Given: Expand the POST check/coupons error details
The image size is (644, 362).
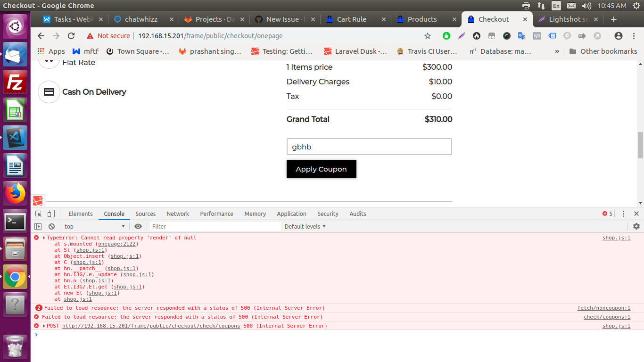Looking at the screenshot, I should coord(45,326).
